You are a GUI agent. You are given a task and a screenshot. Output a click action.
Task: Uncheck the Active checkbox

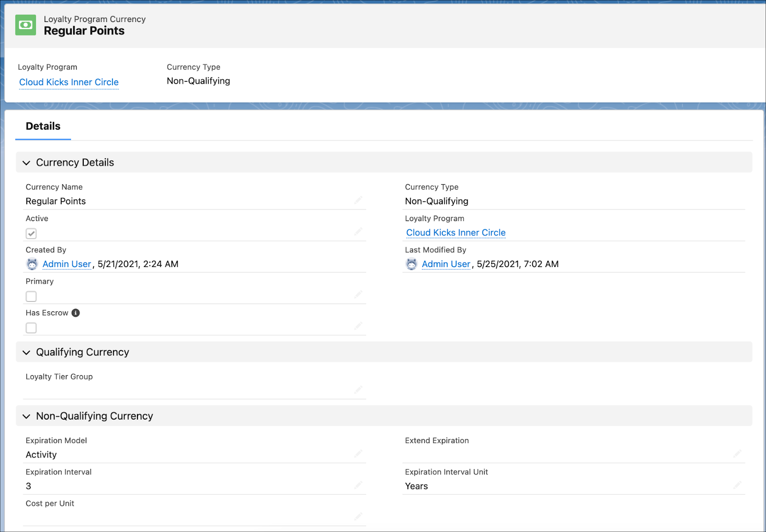[31, 233]
